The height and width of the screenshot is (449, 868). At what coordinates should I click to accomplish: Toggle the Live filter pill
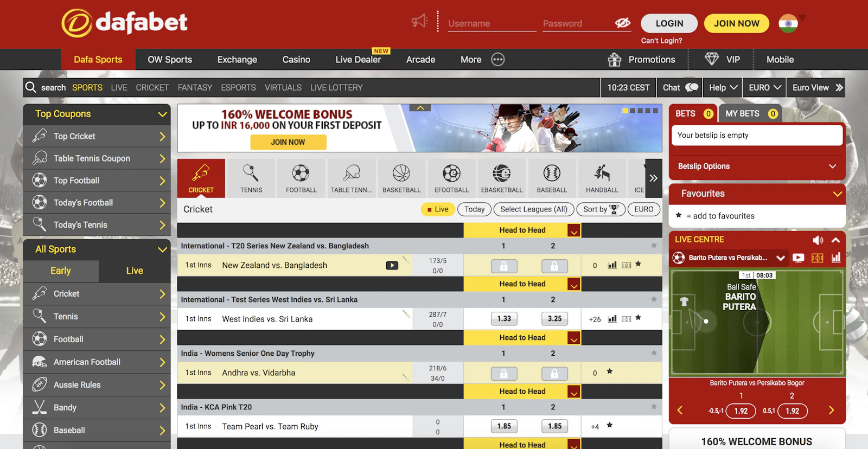click(x=438, y=209)
